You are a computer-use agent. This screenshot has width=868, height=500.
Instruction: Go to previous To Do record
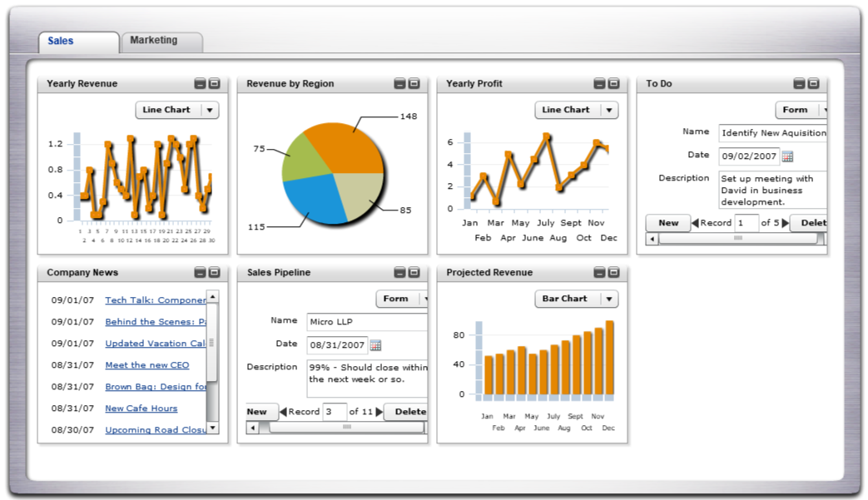coord(695,223)
